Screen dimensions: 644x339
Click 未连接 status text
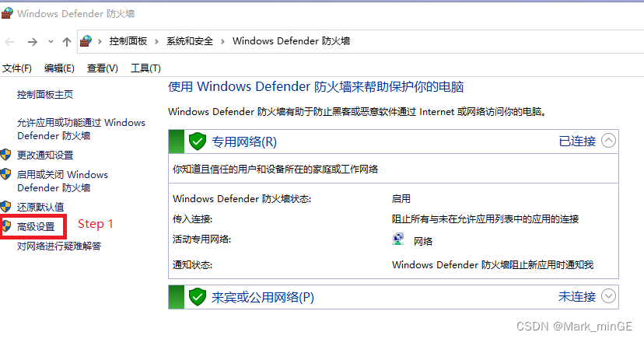point(576,297)
